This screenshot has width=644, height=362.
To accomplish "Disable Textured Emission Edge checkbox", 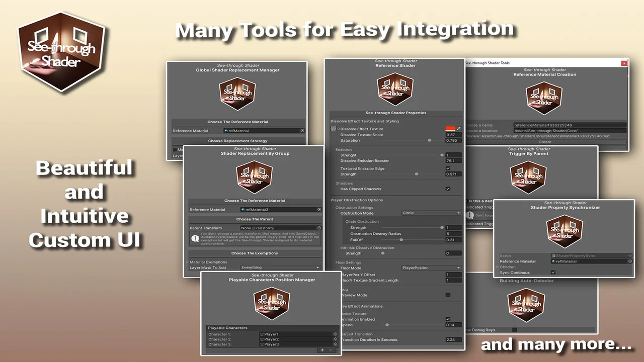I will pyautogui.click(x=448, y=168).
